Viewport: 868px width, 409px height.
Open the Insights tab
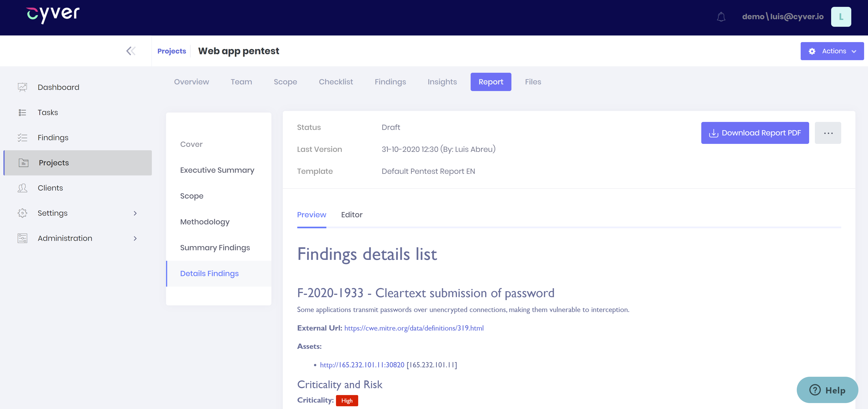(x=442, y=81)
